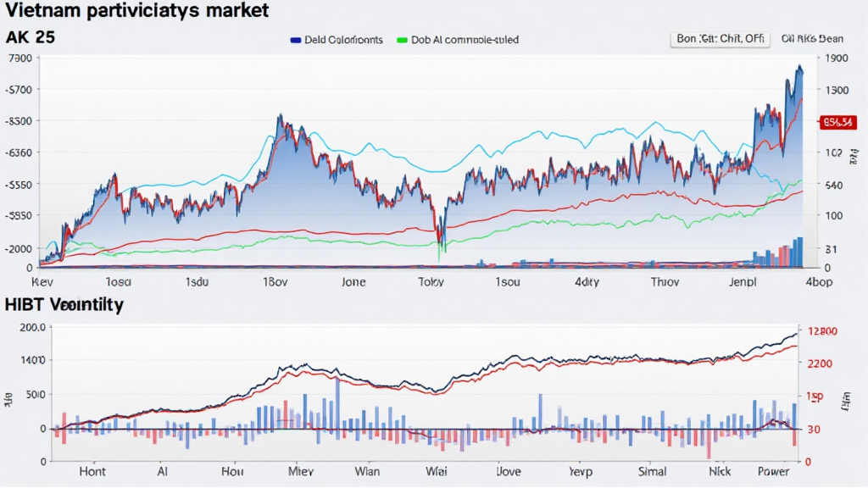Select the Jone label on the time axis
The width and height of the screenshot is (868, 488).
pyautogui.click(x=354, y=283)
